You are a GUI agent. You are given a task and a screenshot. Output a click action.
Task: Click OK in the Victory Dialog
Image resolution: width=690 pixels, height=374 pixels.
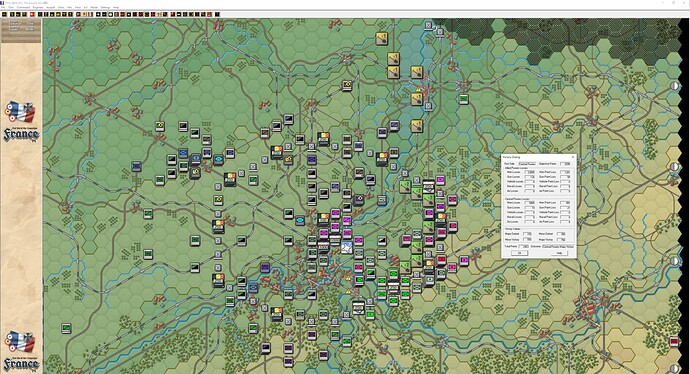pyautogui.click(x=520, y=253)
